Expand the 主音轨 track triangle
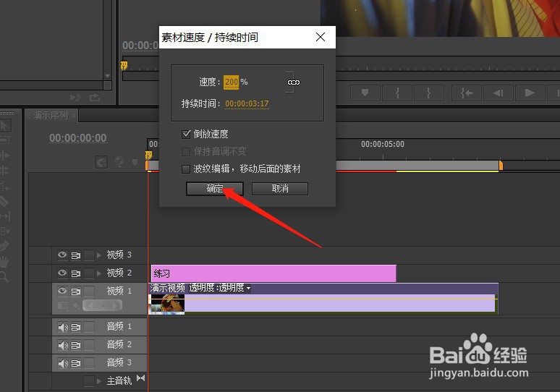 pos(99,381)
